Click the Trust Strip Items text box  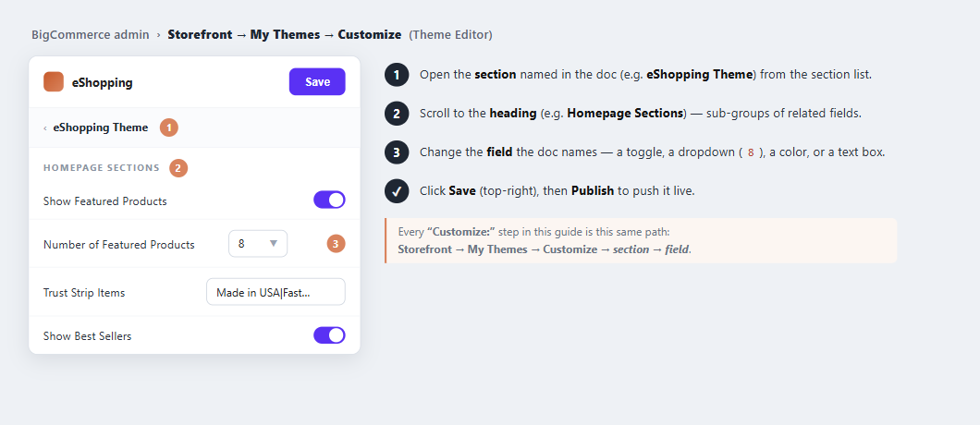pyautogui.click(x=276, y=292)
